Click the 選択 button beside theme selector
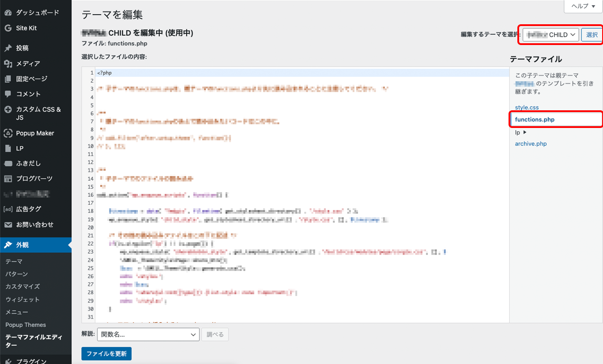This screenshot has width=603, height=364. (592, 35)
